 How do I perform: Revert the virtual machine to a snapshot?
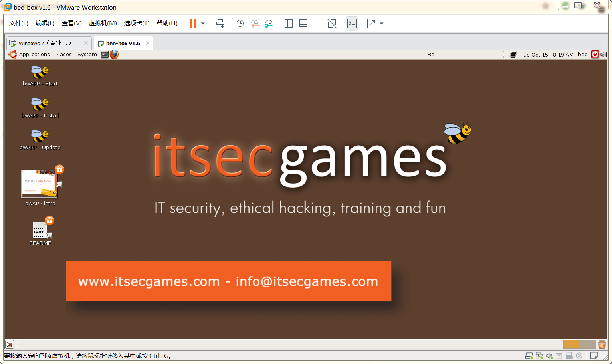(254, 24)
